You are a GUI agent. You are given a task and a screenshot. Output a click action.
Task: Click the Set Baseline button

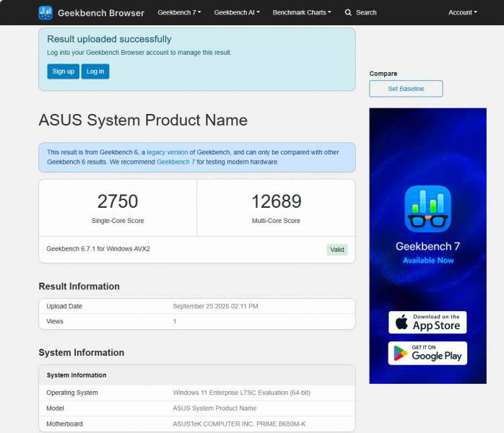pos(406,89)
